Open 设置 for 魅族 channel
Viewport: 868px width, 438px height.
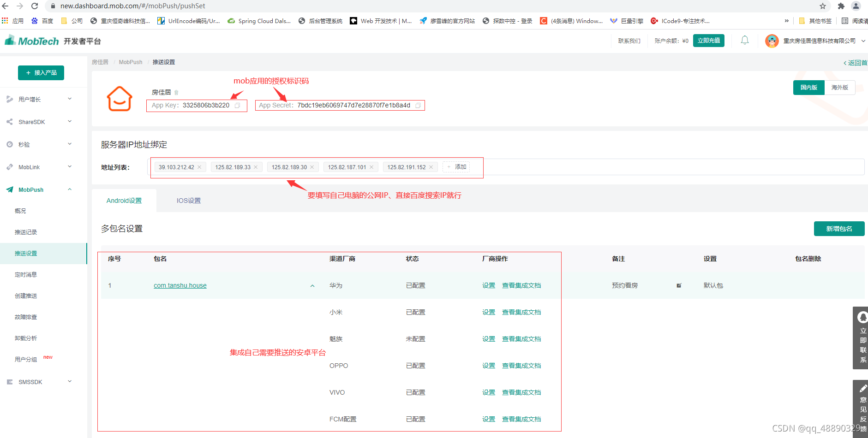[489, 339]
